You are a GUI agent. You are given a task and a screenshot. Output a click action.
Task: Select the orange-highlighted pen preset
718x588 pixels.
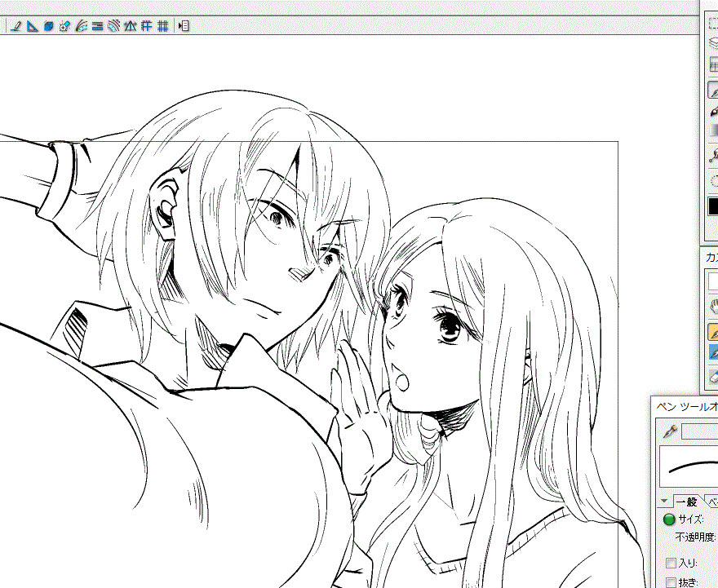click(x=713, y=332)
